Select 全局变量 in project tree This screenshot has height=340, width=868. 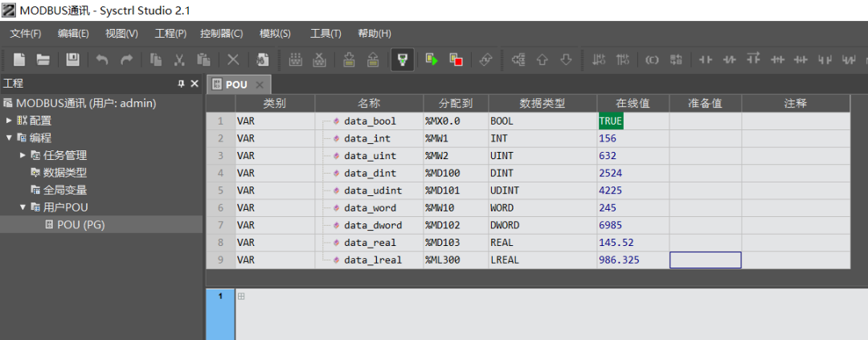(x=65, y=190)
